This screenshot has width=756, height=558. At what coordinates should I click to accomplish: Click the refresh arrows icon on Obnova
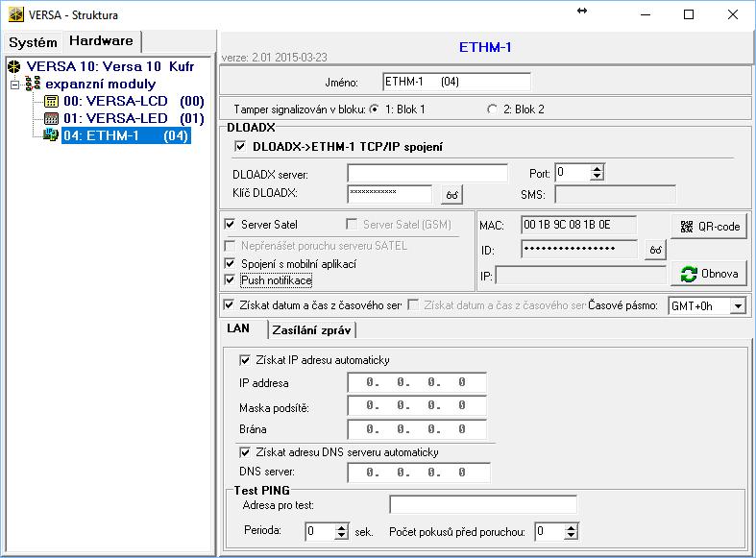(689, 274)
